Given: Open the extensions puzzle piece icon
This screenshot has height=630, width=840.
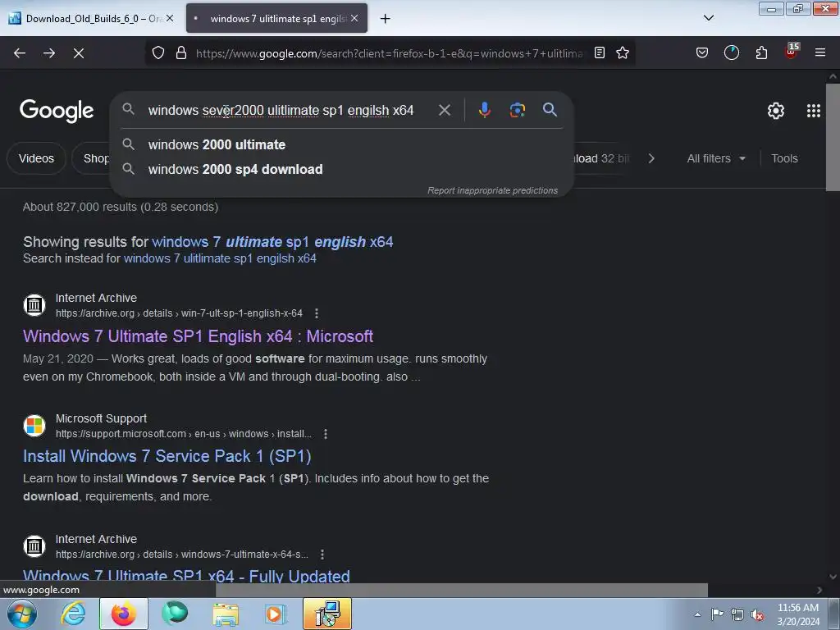Looking at the screenshot, I should coord(761,53).
